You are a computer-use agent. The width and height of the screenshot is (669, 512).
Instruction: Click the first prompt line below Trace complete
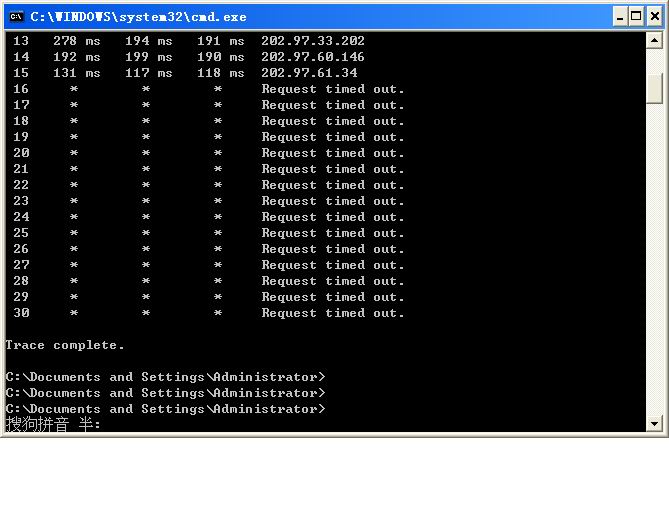[x=165, y=377]
